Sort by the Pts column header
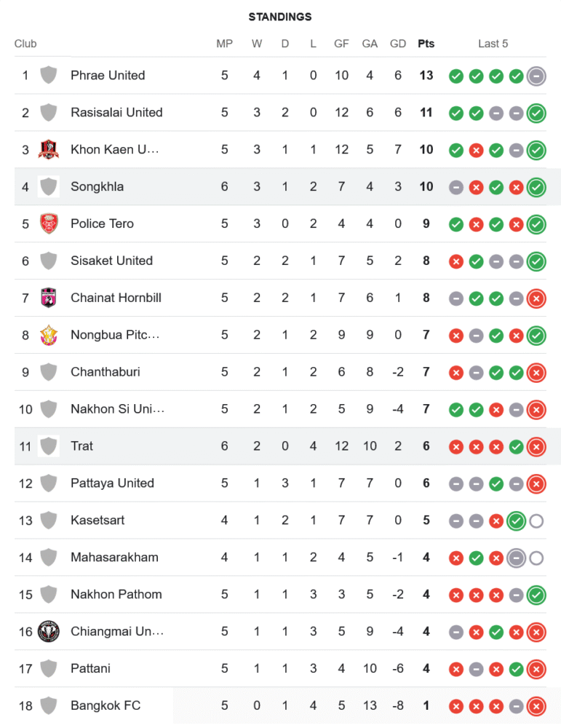The image size is (561, 728). click(x=426, y=44)
